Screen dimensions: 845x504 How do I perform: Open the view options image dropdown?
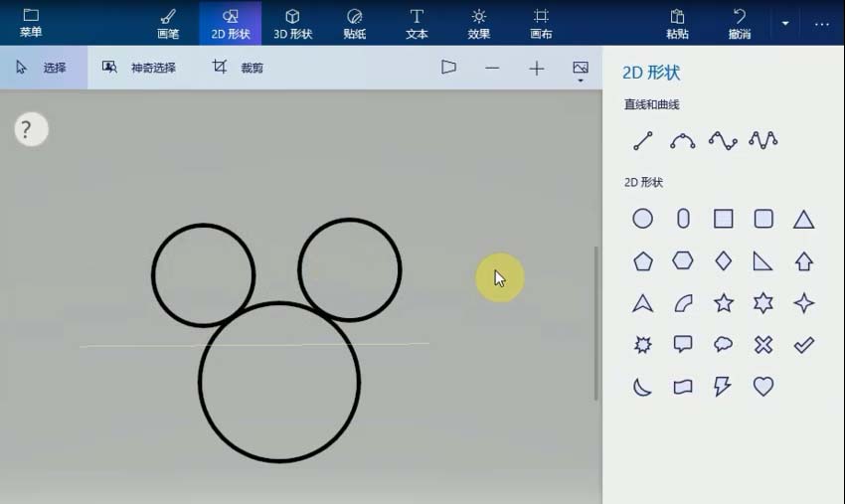coord(581,70)
